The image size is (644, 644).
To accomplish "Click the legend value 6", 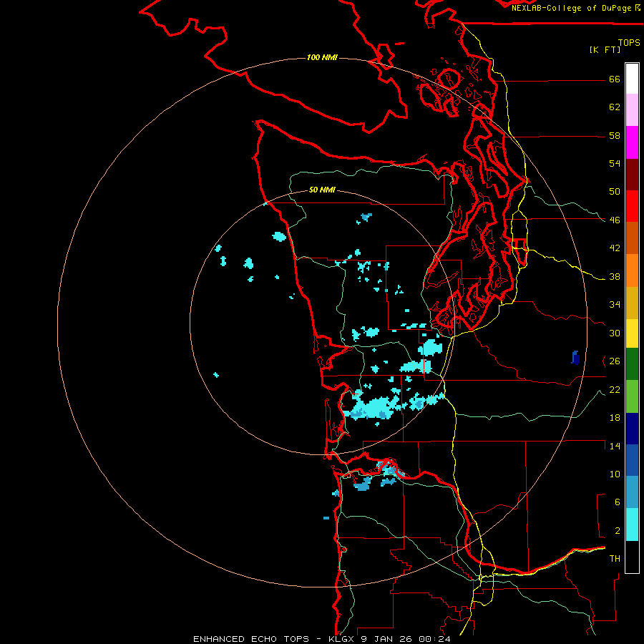I will tap(617, 502).
